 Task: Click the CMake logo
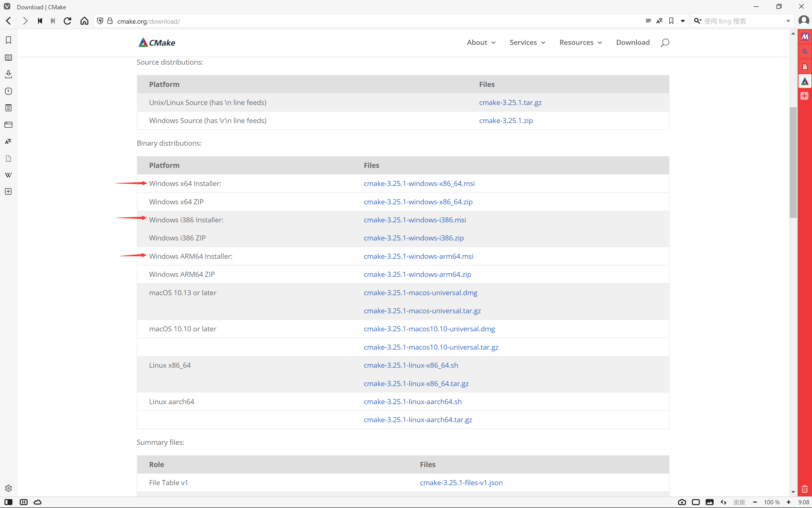(157, 43)
